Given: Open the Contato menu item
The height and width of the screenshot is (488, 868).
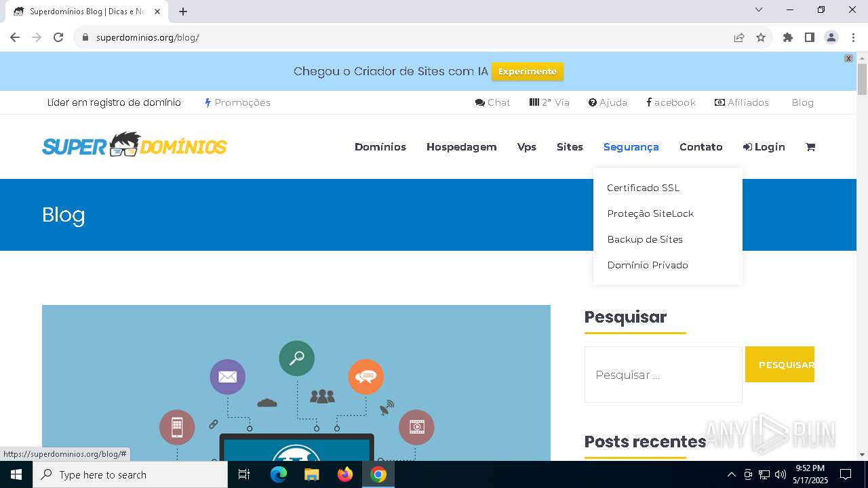Looking at the screenshot, I should pos(701,147).
